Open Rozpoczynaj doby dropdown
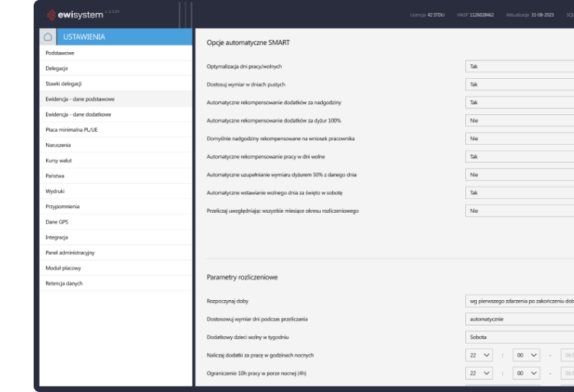 [520, 301]
